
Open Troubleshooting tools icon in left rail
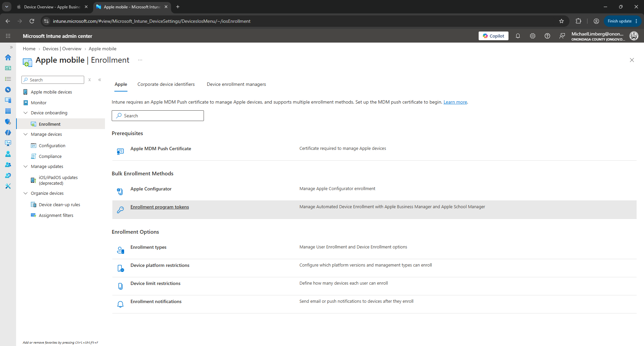[8, 186]
